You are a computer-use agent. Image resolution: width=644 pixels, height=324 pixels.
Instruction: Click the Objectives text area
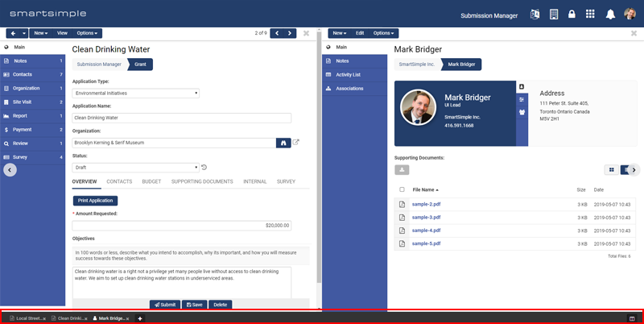click(182, 283)
